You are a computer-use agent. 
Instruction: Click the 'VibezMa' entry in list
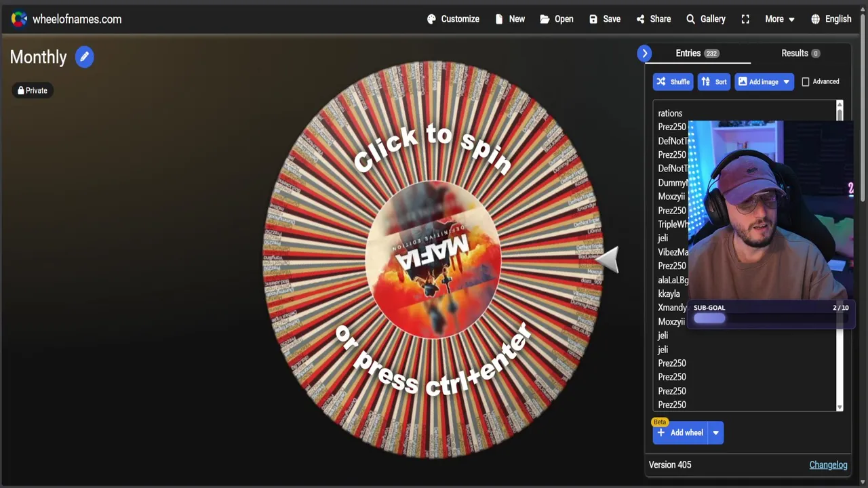(x=673, y=251)
